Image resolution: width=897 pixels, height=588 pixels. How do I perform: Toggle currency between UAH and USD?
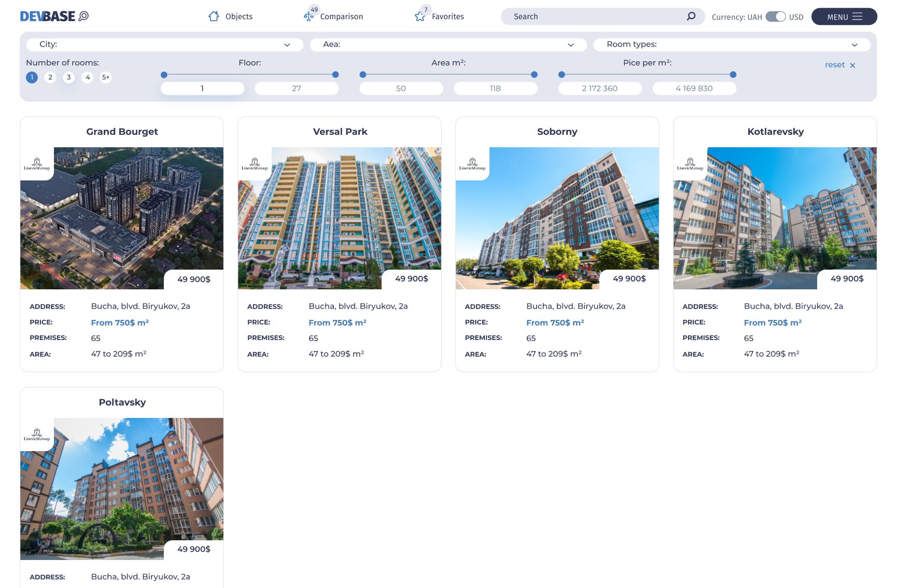click(776, 17)
